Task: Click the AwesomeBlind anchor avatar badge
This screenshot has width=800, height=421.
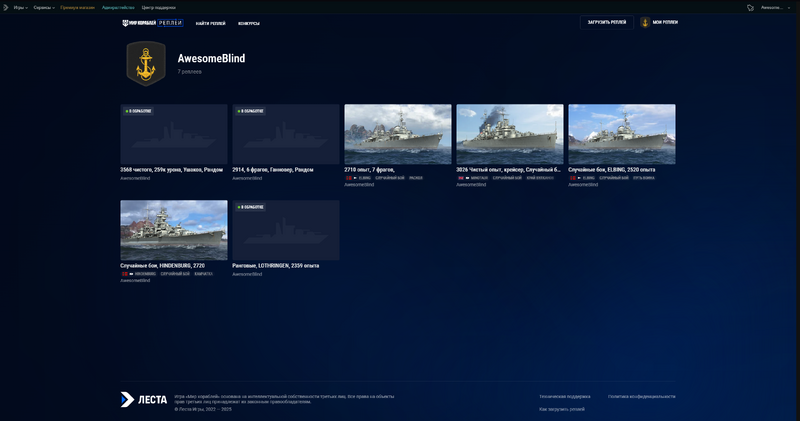Action: coord(146,64)
